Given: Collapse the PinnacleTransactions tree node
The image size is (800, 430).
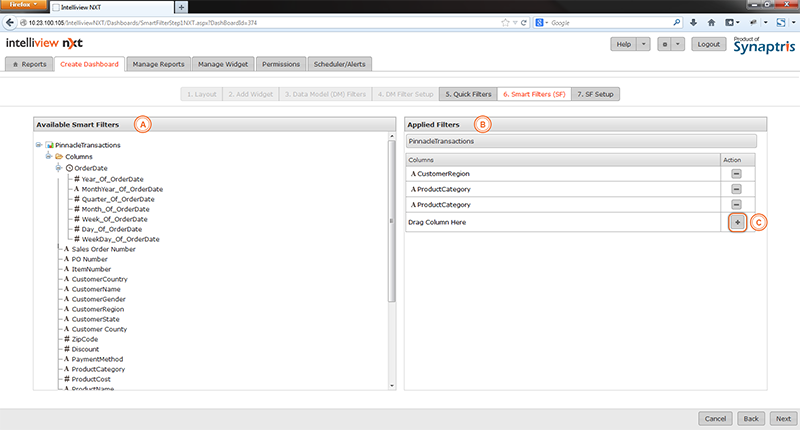Looking at the screenshot, I should [x=38, y=146].
